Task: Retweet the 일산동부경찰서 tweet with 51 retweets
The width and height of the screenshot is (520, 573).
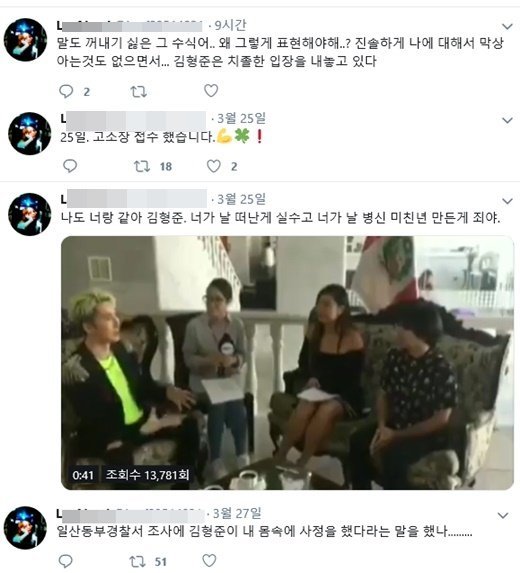Action: pyautogui.click(x=137, y=561)
